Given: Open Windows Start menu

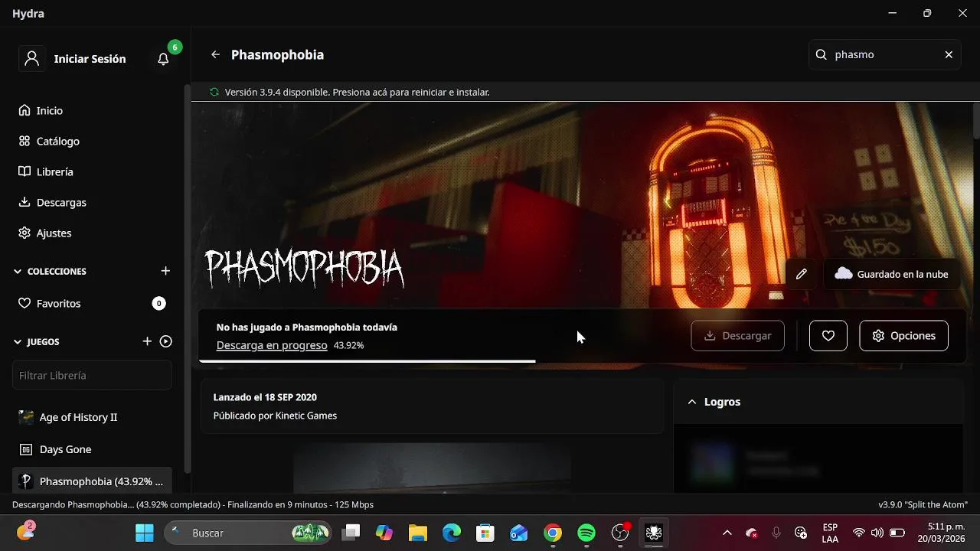Looking at the screenshot, I should pyautogui.click(x=144, y=533).
